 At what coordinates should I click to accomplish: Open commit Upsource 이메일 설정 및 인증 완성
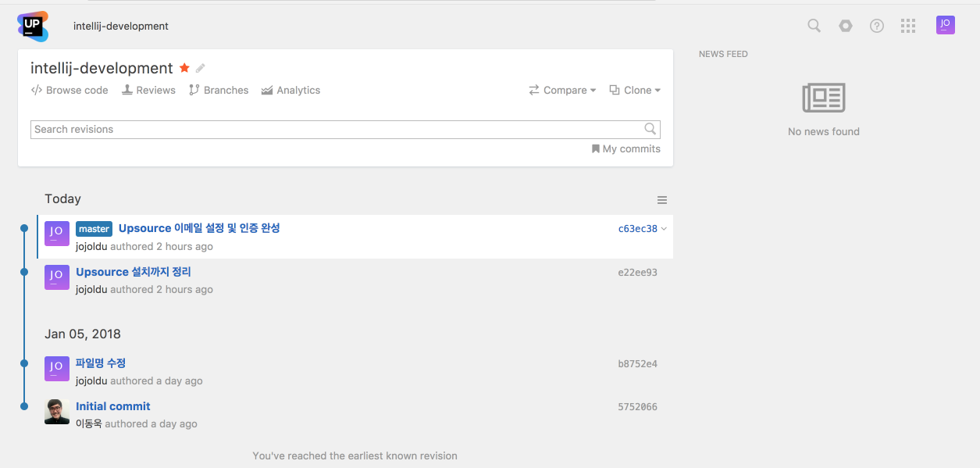point(199,228)
